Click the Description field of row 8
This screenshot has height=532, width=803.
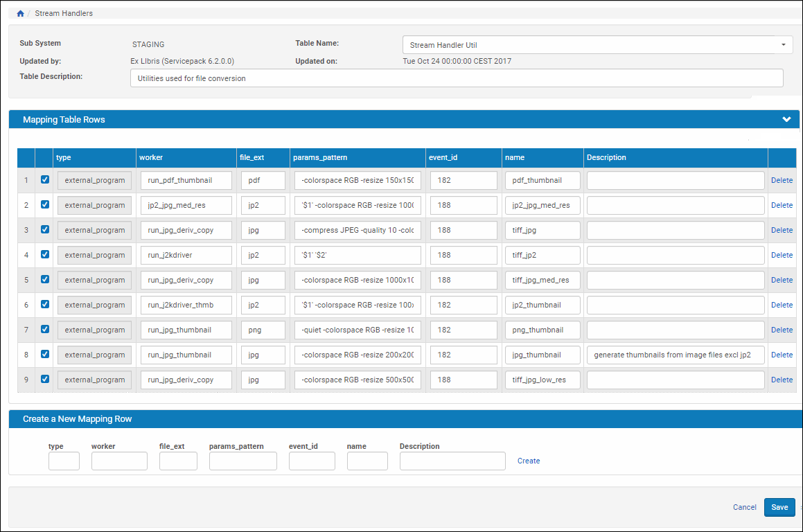(x=675, y=355)
